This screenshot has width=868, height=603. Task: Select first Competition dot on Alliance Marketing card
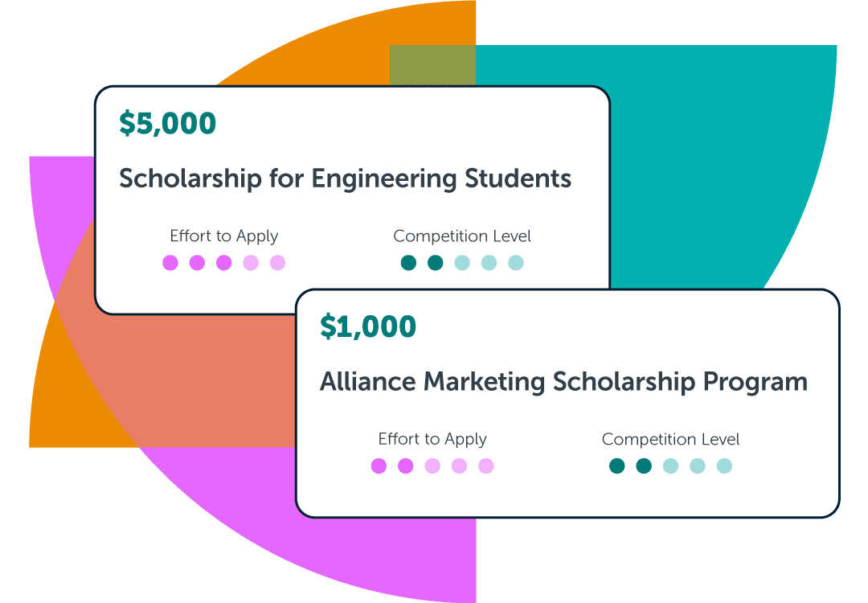[617, 466]
